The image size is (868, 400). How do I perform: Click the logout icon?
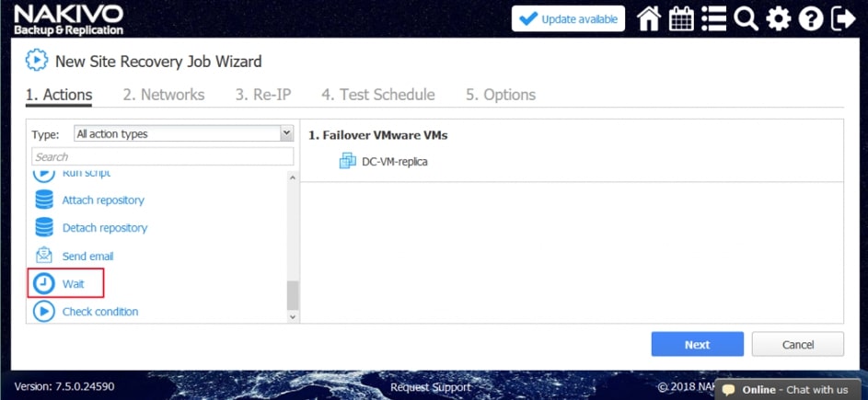click(x=843, y=19)
